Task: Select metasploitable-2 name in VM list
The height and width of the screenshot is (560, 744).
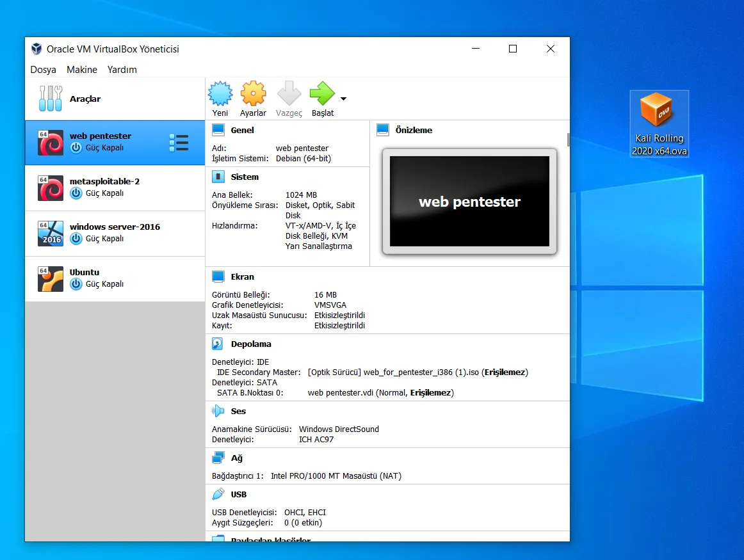Action: 104,181
